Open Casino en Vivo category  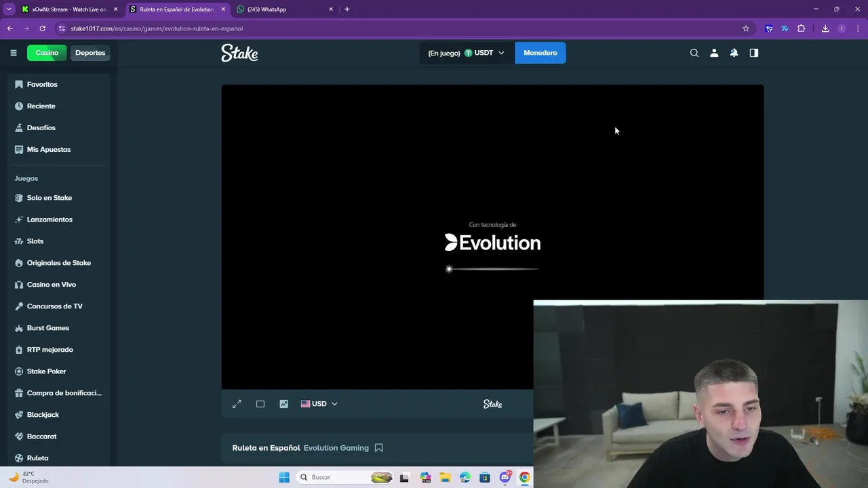point(60,285)
